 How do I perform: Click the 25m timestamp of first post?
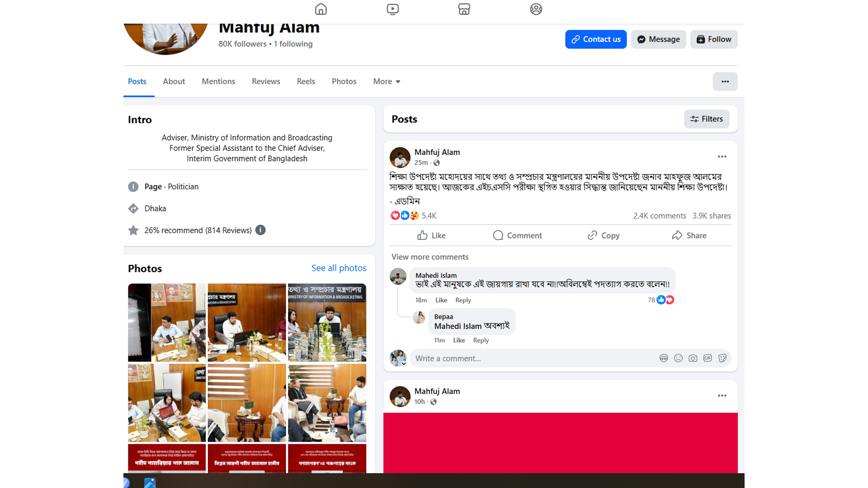pyautogui.click(x=421, y=163)
